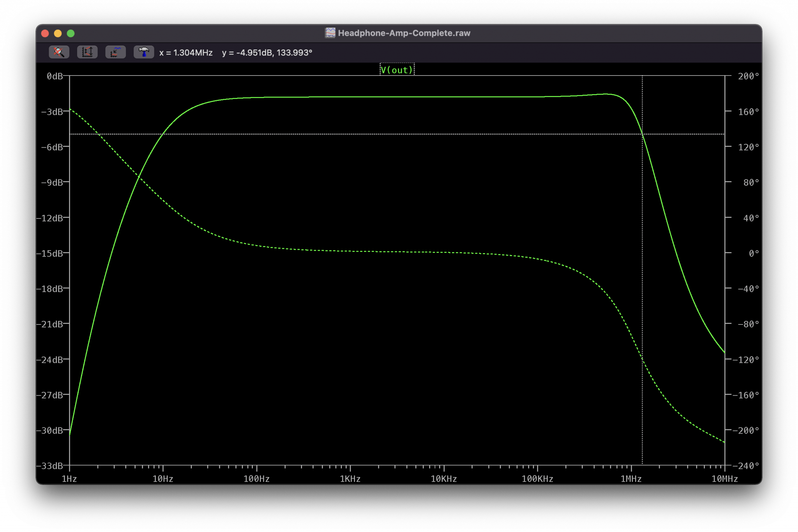798x532 pixels.
Task: Open the hammer settings icon
Action: click(144, 52)
